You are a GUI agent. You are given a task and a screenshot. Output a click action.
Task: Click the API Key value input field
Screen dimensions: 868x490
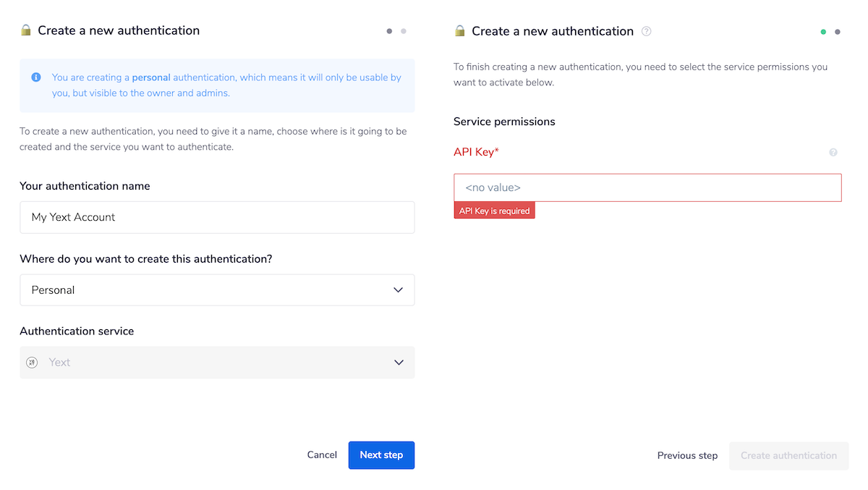[647, 187]
